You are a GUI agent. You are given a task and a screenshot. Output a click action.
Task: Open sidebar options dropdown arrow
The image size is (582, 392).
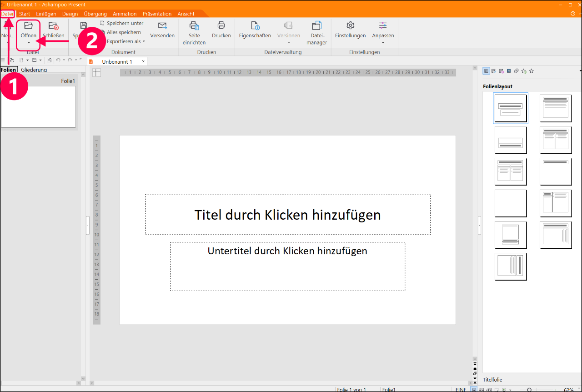pos(580,71)
